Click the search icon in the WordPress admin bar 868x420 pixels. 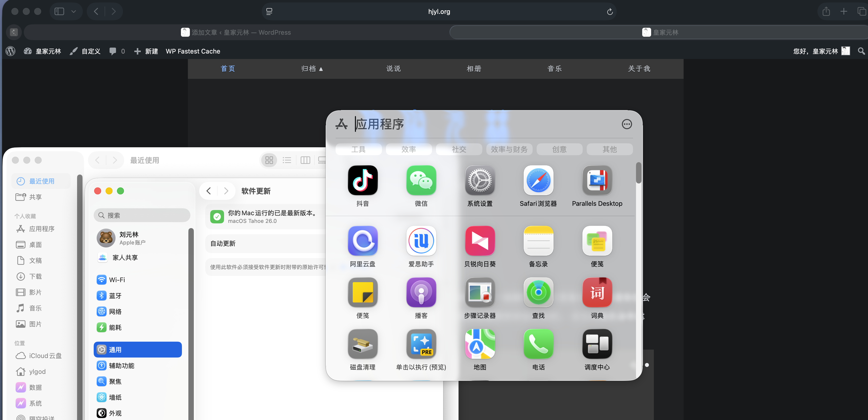pyautogui.click(x=861, y=51)
